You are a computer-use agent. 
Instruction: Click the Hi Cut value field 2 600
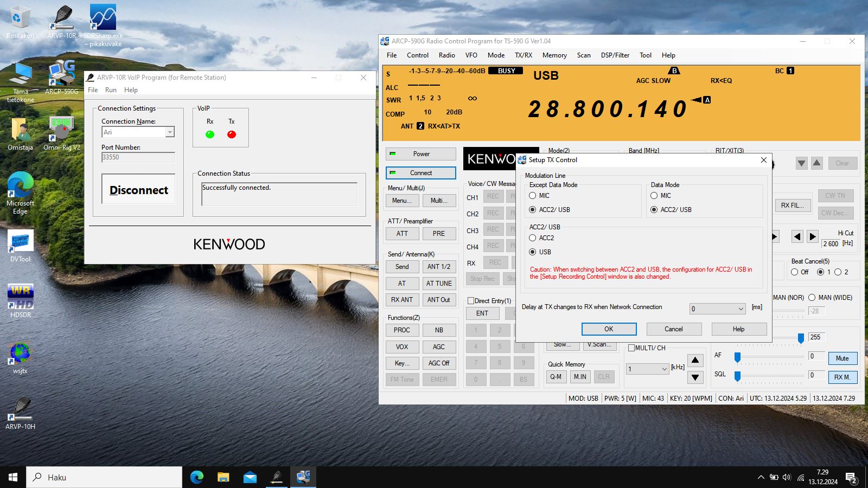tap(831, 244)
